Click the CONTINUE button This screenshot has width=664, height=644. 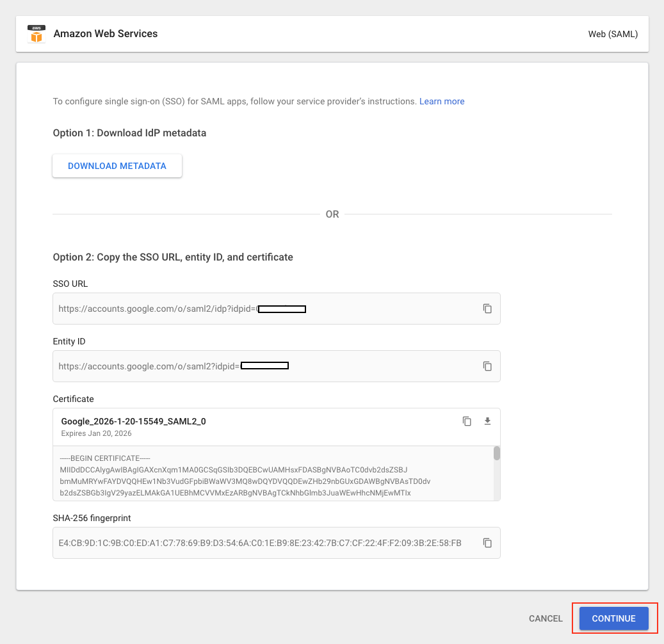(x=613, y=618)
